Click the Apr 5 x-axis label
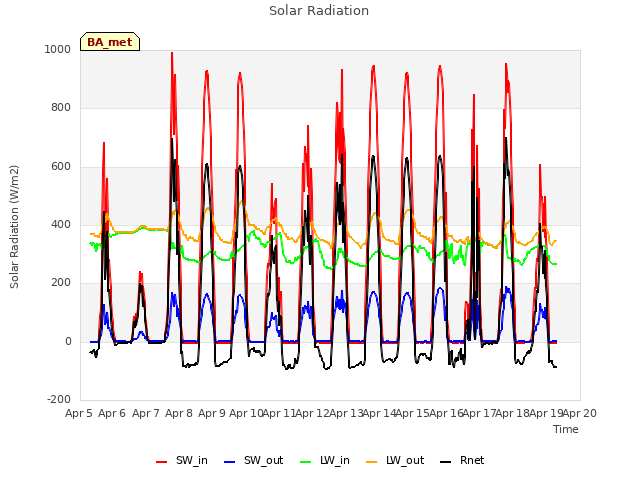Image resolution: width=640 pixels, height=480 pixels. coord(79,413)
